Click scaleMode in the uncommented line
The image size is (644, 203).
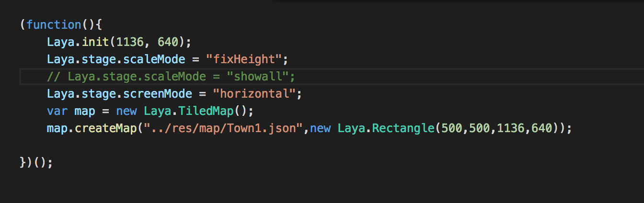click(158, 59)
